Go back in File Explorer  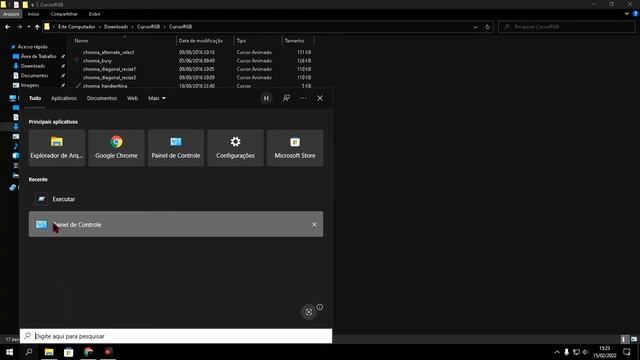[8, 27]
